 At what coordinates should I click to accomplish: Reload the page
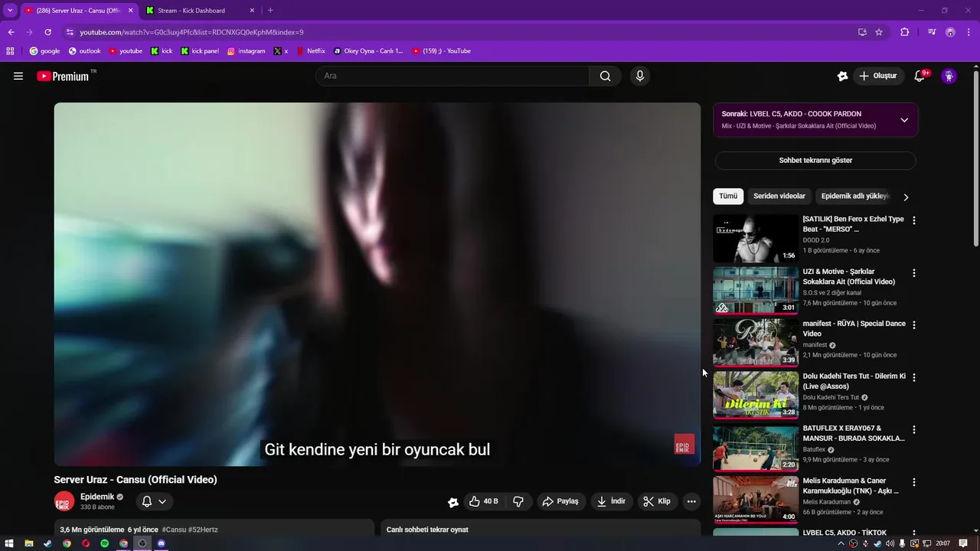click(x=47, y=32)
